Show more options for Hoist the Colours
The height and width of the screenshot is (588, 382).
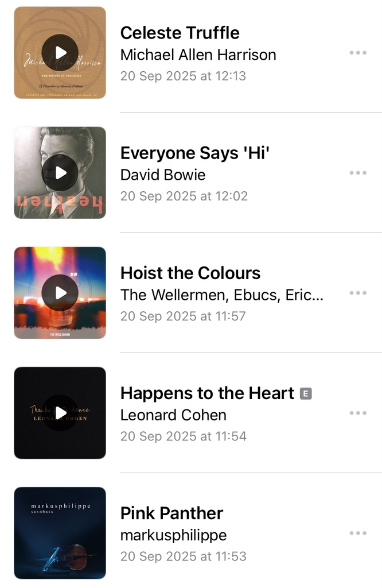[358, 293]
